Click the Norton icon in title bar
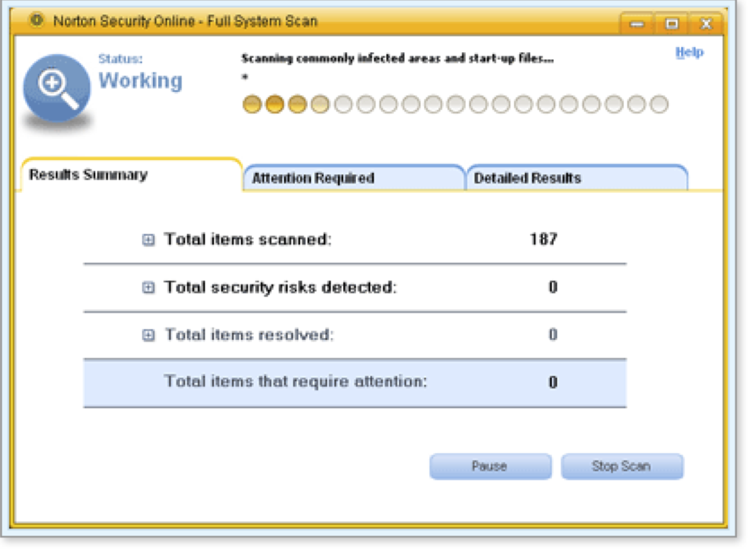Viewport: 756px width, 556px height. (37, 21)
